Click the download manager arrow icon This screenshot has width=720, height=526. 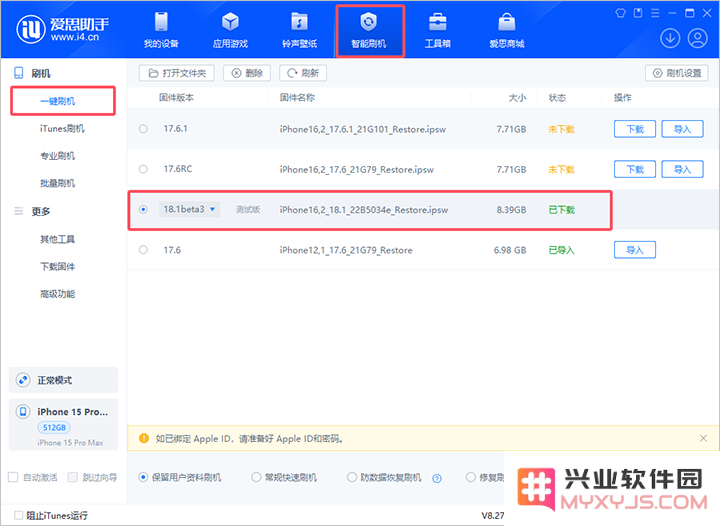(x=670, y=38)
